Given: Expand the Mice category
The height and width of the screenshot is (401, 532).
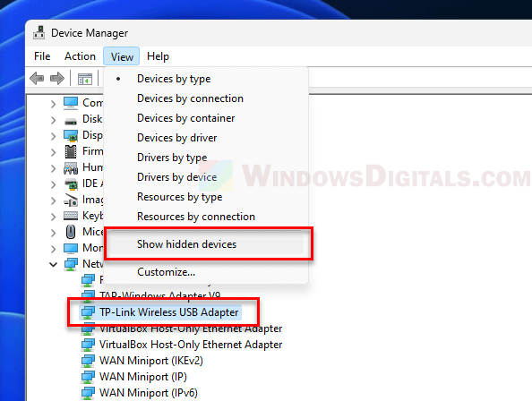Looking at the screenshot, I should click(53, 233).
